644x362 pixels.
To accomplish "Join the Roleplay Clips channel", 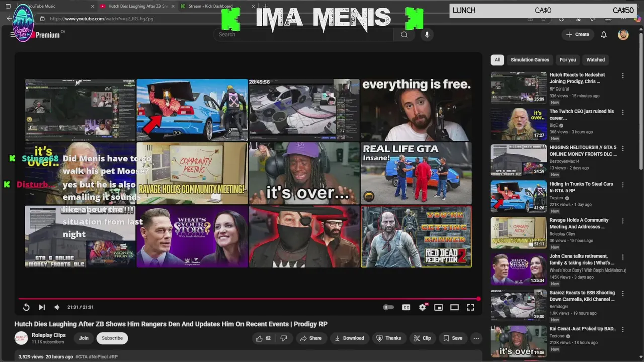I will coord(84,338).
